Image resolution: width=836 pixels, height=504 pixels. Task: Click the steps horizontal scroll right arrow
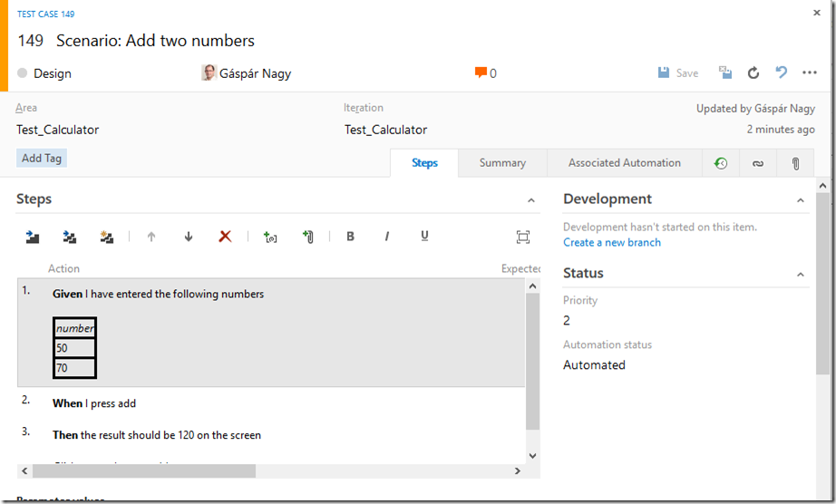[517, 471]
